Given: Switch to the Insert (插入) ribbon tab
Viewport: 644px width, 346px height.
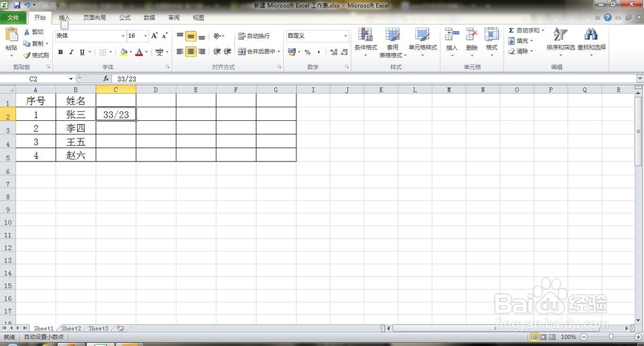Looking at the screenshot, I should [x=64, y=17].
